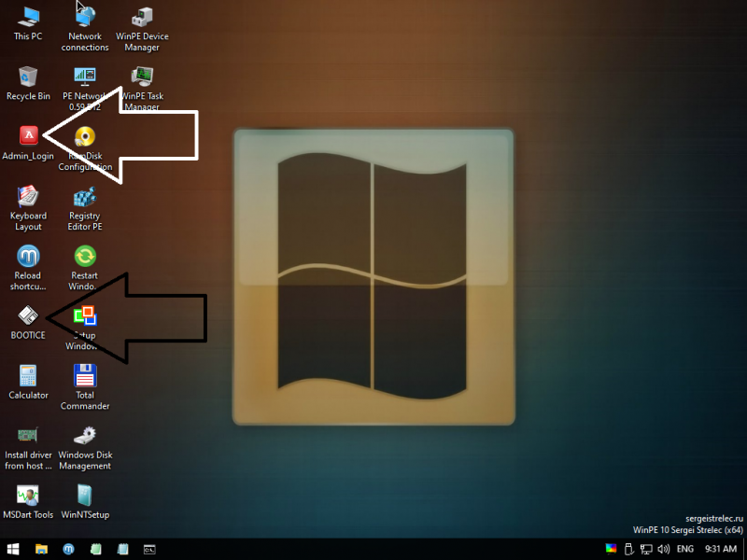Open network status tray icon
Screen dimensions: 747x560
point(646,549)
